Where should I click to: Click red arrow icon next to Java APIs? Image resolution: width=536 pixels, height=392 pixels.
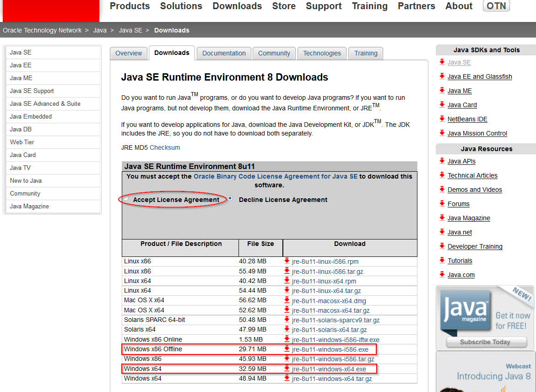(442, 161)
